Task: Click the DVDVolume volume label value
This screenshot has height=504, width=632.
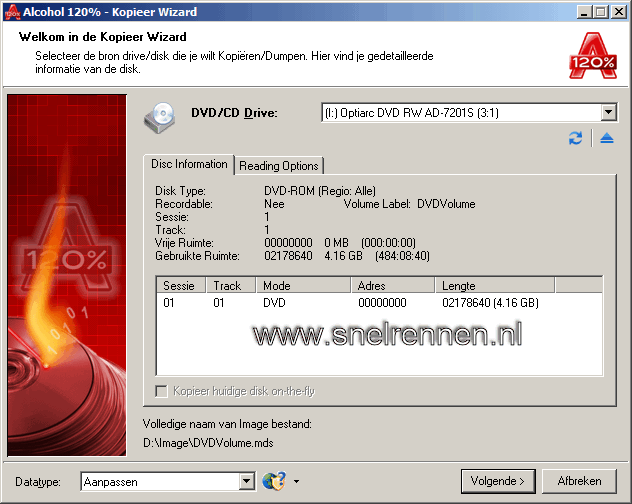Action: (446, 204)
